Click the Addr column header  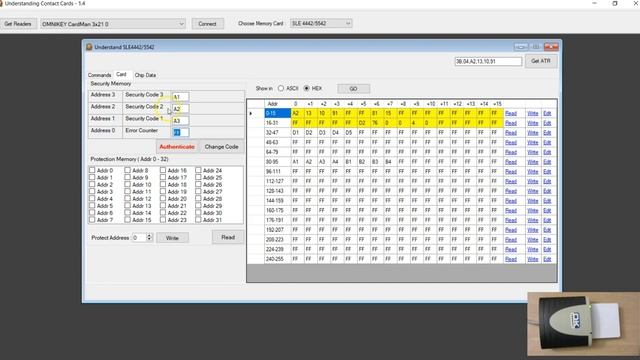(x=277, y=104)
